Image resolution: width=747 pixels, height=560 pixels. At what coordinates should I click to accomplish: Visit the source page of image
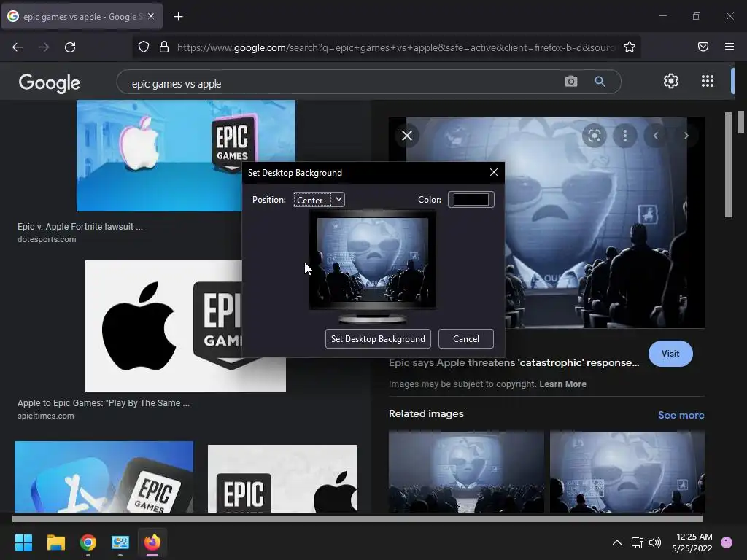click(x=670, y=354)
